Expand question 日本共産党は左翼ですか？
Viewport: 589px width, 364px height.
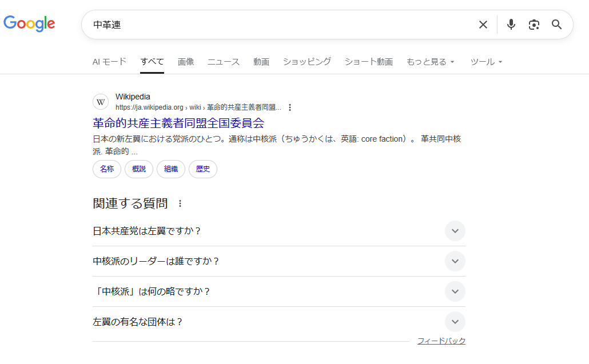tap(455, 231)
